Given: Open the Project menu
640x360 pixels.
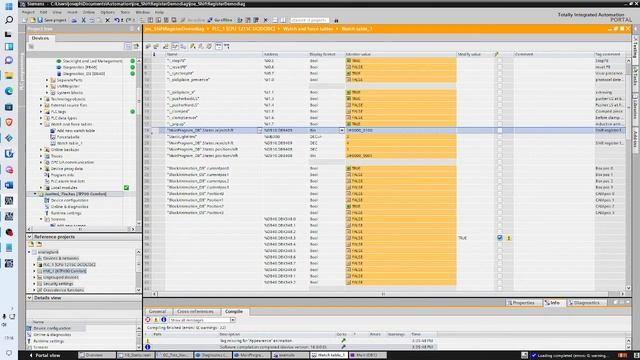Looking at the screenshot, I should [x=28, y=12].
